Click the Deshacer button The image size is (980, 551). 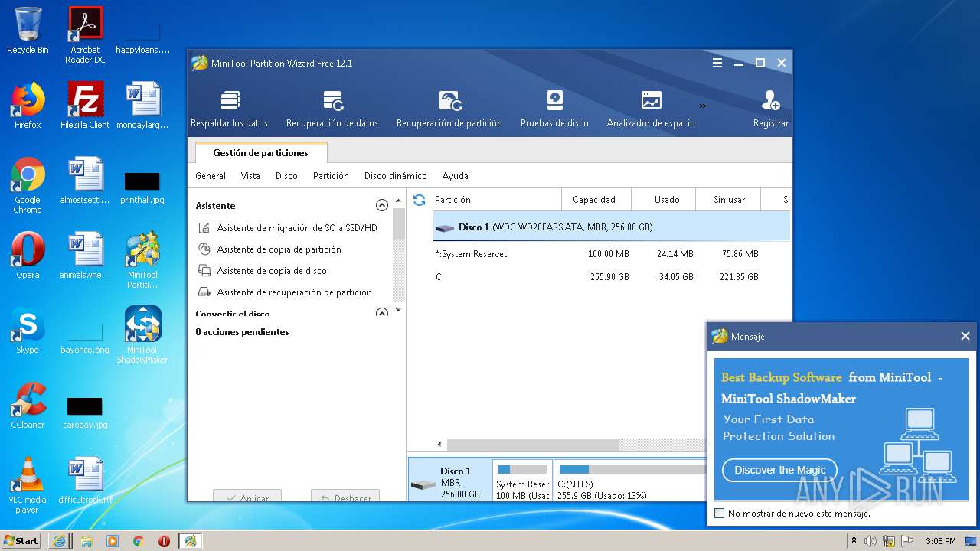click(x=345, y=497)
